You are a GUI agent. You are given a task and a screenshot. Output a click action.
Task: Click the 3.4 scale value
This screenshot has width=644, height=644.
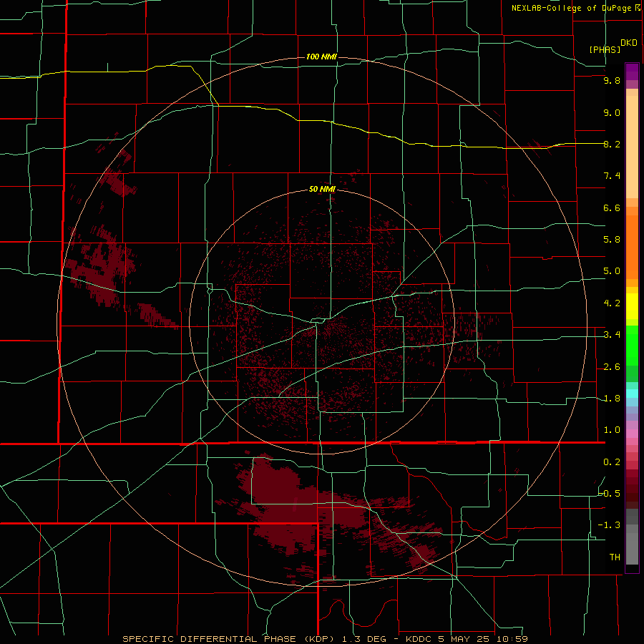[x=612, y=335]
